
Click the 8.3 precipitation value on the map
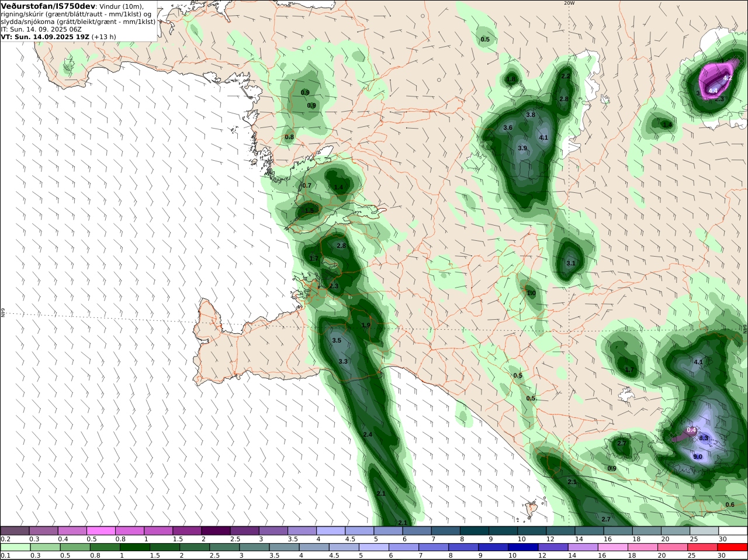pos(704,438)
